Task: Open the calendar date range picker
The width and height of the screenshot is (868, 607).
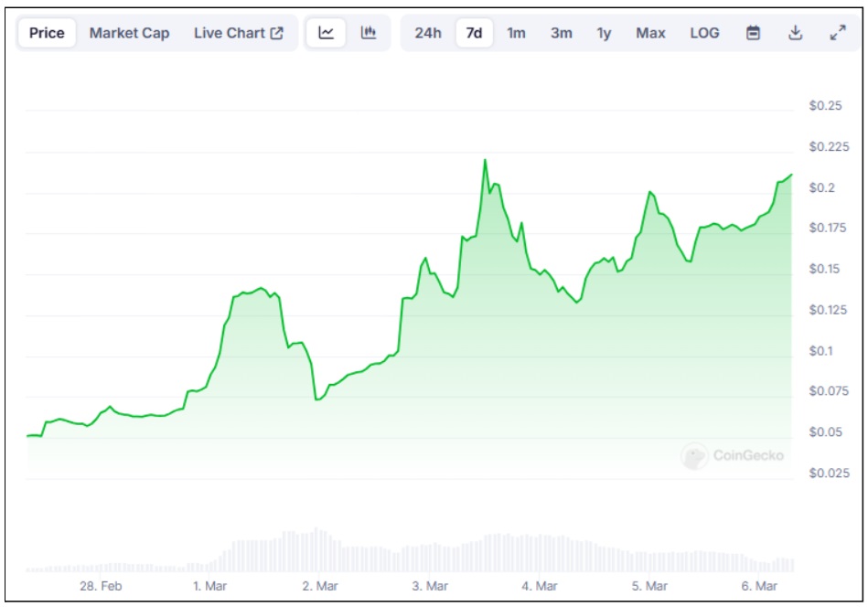Action: point(753,33)
